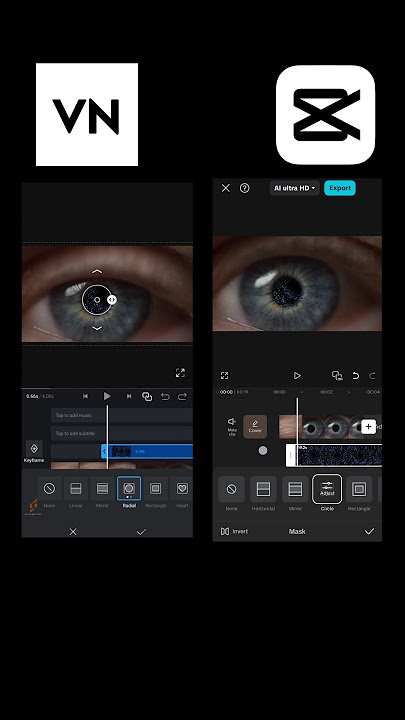Select the Heart mask in VN
Image resolution: width=405 pixels, height=720 pixels.
pyautogui.click(x=182, y=492)
